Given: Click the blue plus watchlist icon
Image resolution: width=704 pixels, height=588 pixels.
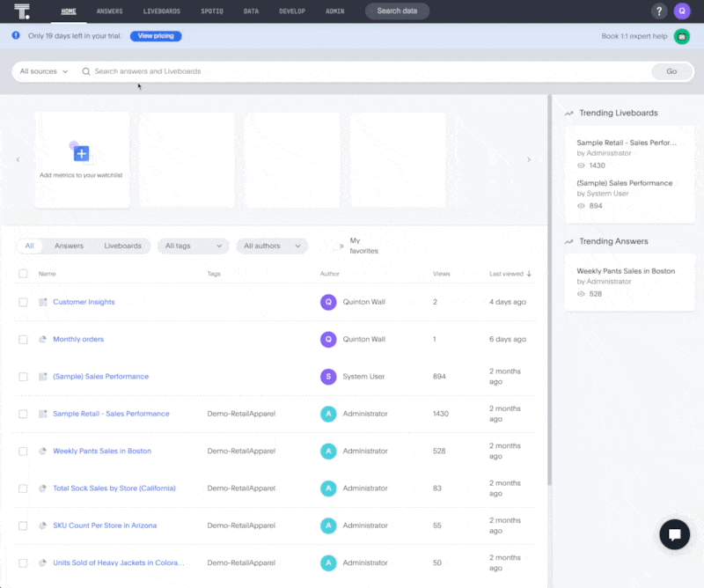Looking at the screenshot, I should 81,154.
